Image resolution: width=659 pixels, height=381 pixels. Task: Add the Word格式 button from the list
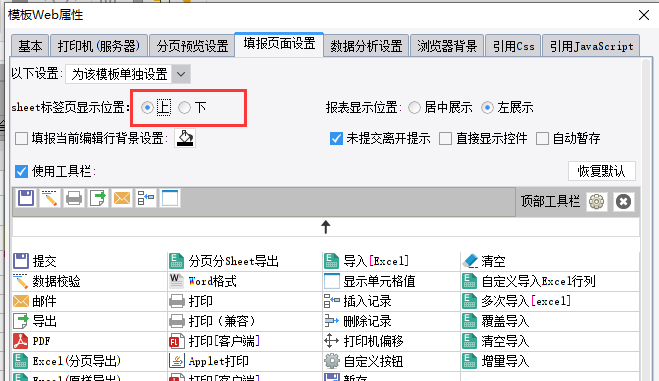(203, 281)
